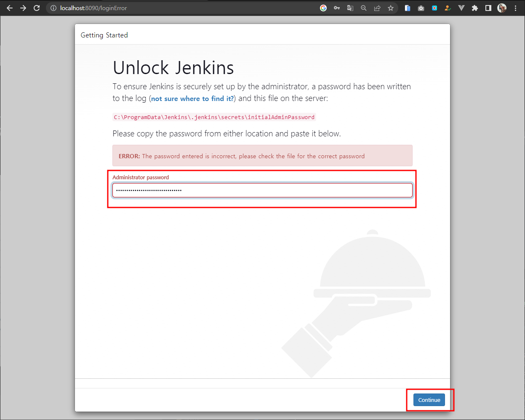525x420 pixels.
Task: Open the Extensions puzzle menu
Action: click(475, 8)
